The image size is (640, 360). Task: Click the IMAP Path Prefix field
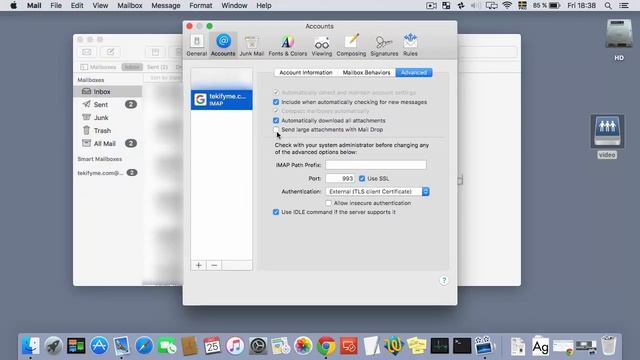point(376,165)
